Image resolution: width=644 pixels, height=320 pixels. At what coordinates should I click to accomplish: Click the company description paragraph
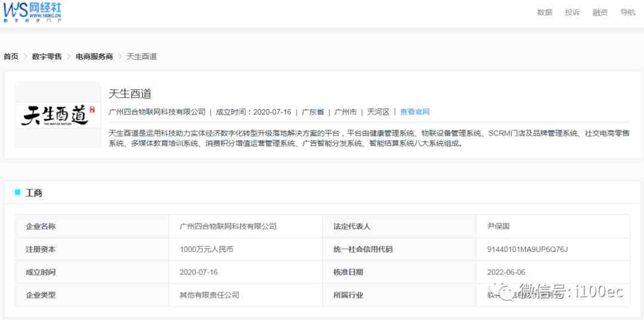click(x=369, y=139)
